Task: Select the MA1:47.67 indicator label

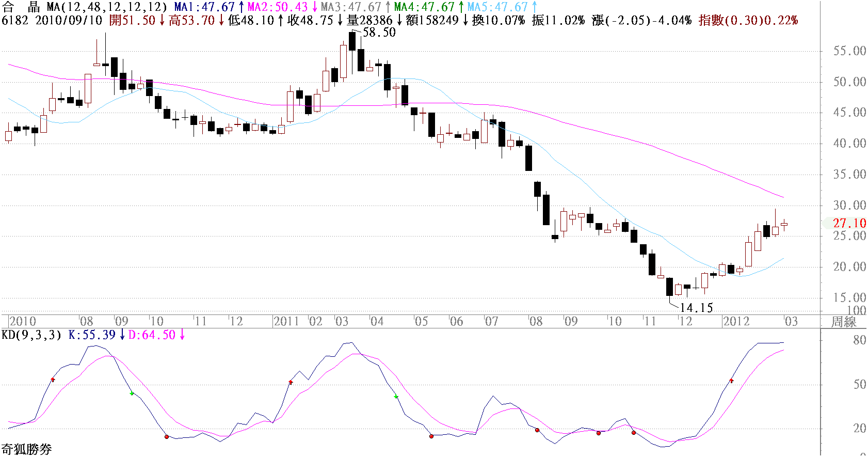Action: click(204, 7)
